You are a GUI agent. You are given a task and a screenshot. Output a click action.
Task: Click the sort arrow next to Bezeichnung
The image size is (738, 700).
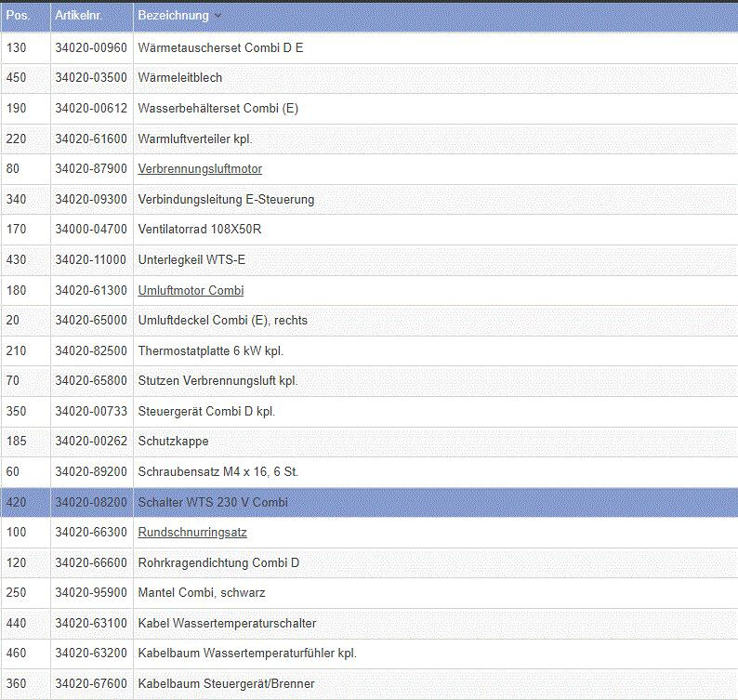217,17
